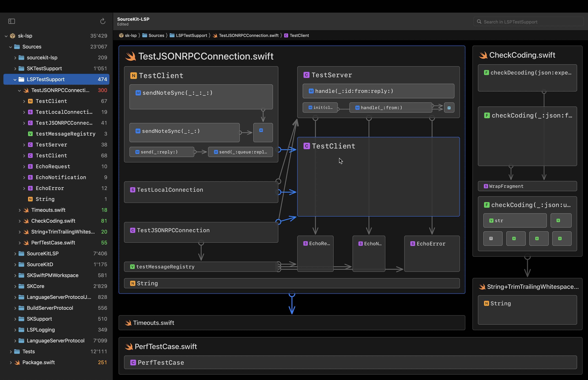Select the handle(_:from:) method node
Viewport: 588px width, 380px height.
pyautogui.click(x=391, y=108)
